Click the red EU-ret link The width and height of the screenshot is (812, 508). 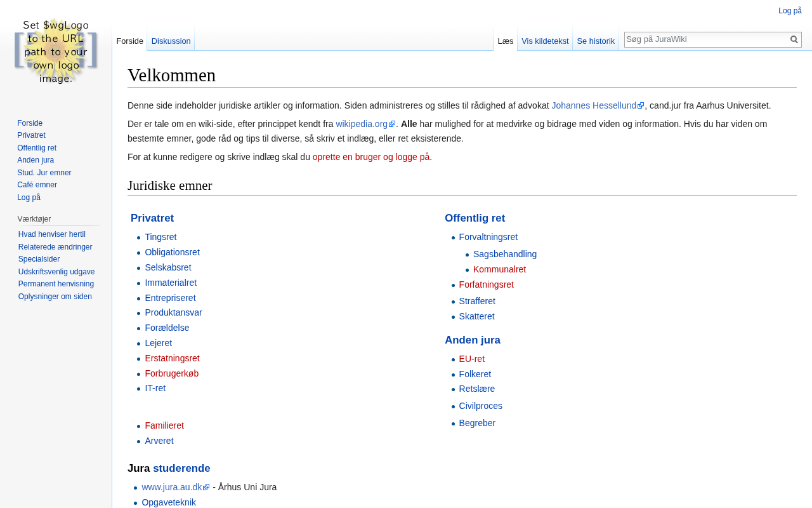(x=472, y=359)
